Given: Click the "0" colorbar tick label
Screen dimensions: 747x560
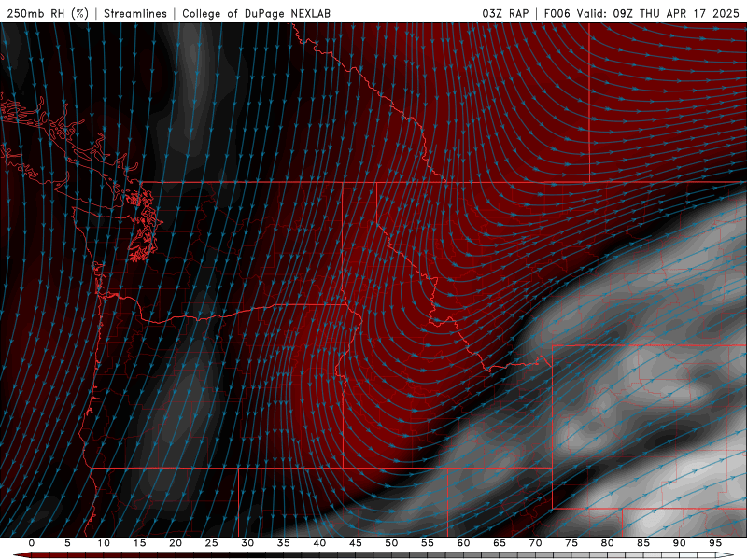Looking at the screenshot, I should tap(32, 543).
